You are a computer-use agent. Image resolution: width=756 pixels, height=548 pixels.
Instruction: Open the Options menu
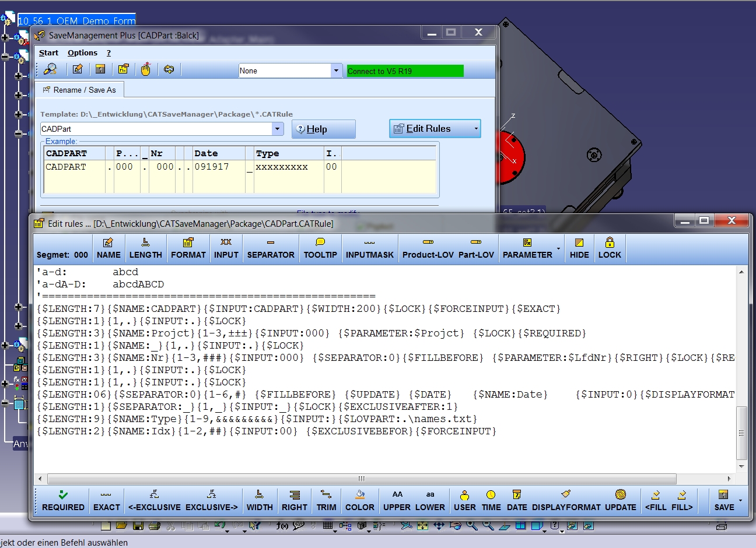(x=82, y=52)
